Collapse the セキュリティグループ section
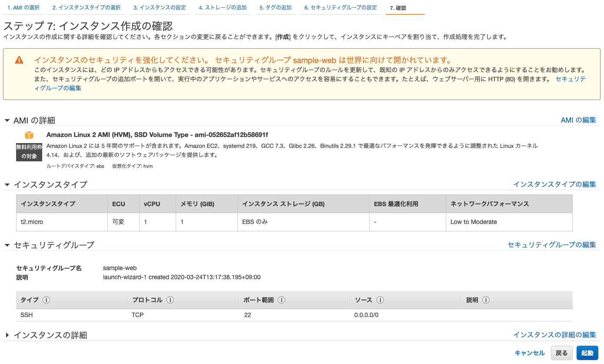604x364 pixels. pos(7,245)
